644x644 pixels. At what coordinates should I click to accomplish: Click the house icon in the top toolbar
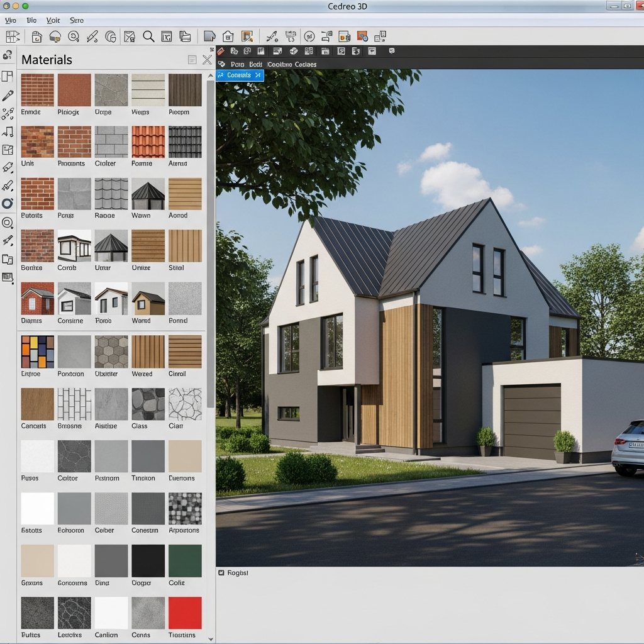tap(228, 36)
